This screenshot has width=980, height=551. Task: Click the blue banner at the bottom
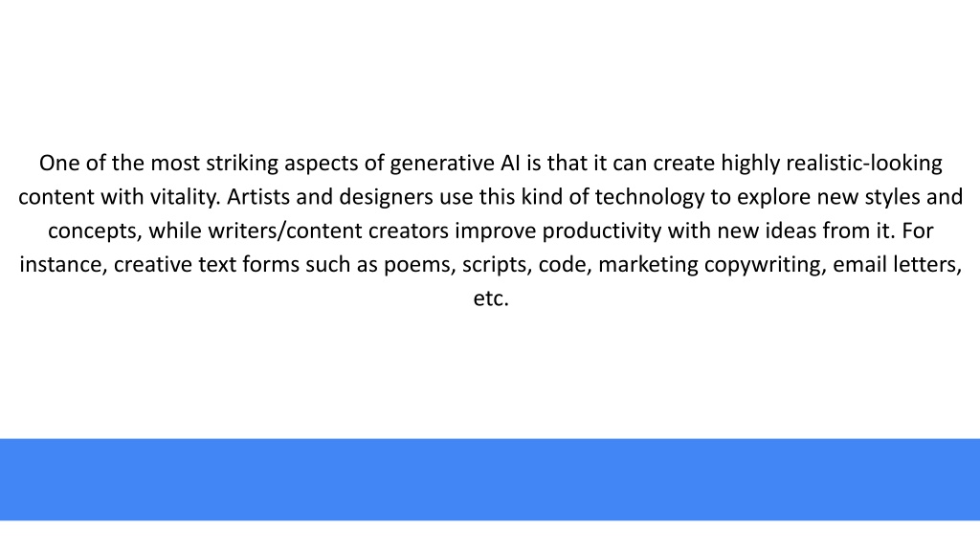coord(490,479)
